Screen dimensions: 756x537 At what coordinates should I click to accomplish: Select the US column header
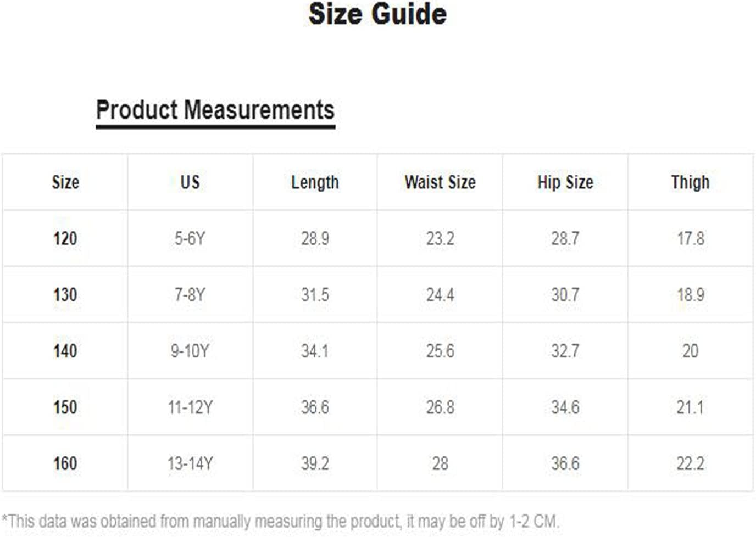click(x=190, y=182)
